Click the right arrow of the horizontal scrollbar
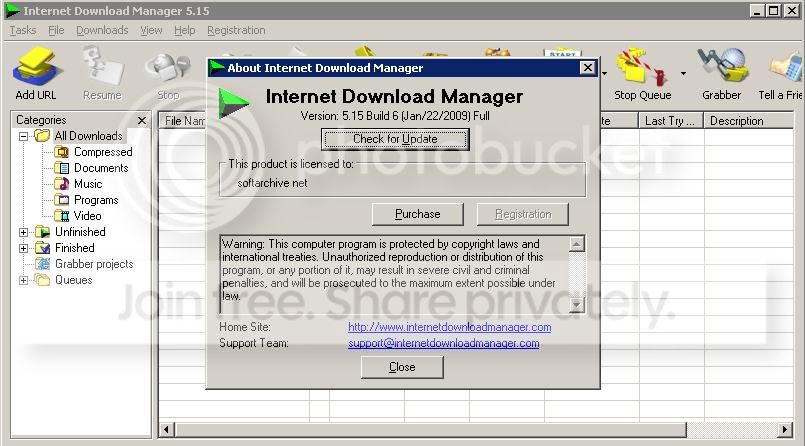 tap(784, 430)
